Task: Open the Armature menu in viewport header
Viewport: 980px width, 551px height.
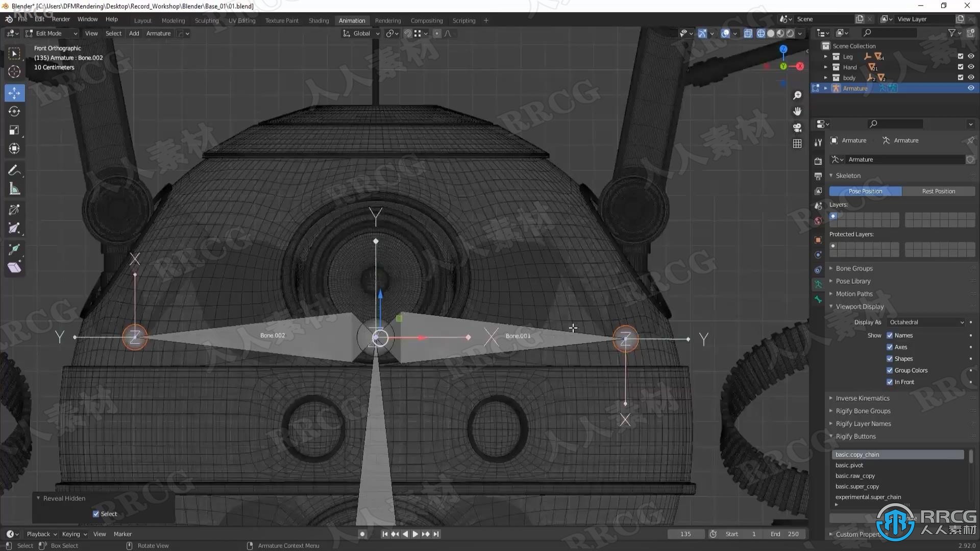Action: coord(158,33)
